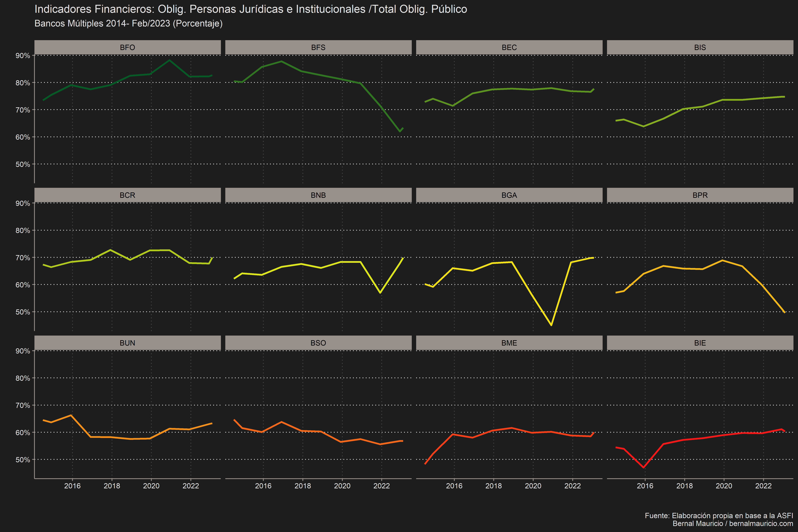Click the BFO panel header
Image resolution: width=798 pixels, height=532 pixels.
coord(128,47)
